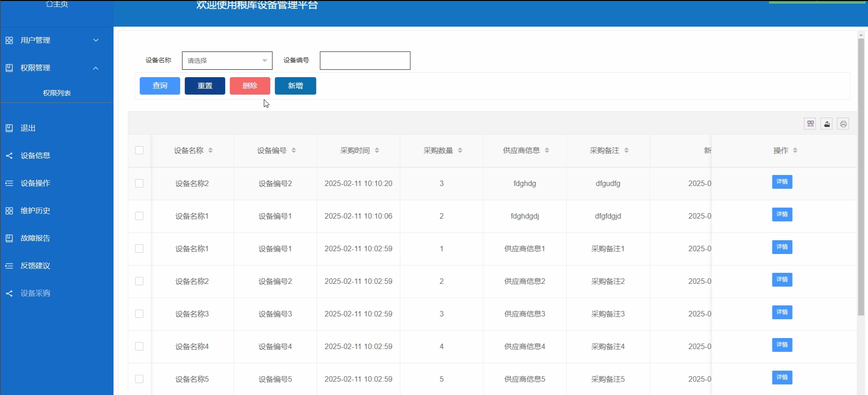The height and width of the screenshot is (395, 868).
Task: Expand the 用户管理 chevron
Action: 96,40
